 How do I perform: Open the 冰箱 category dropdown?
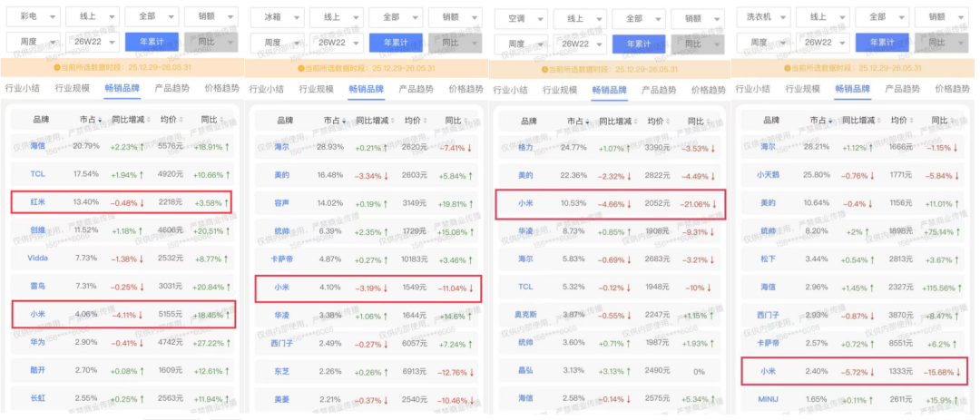tap(278, 17)
